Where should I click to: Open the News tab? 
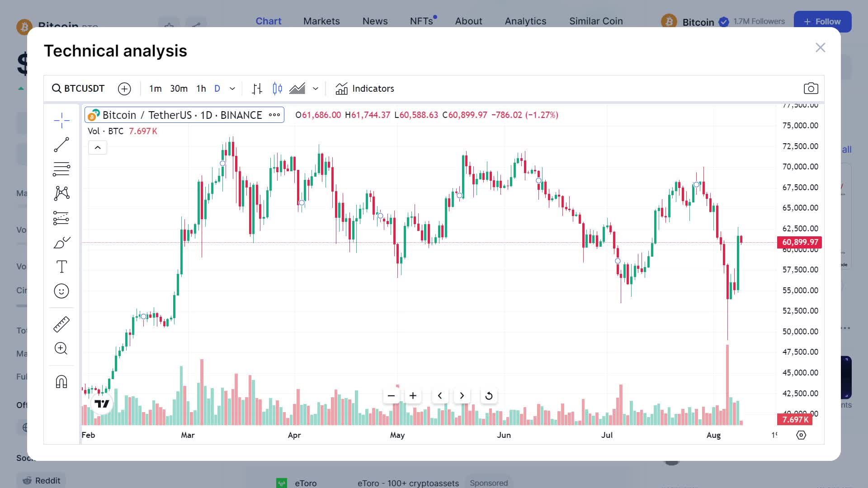375,21
